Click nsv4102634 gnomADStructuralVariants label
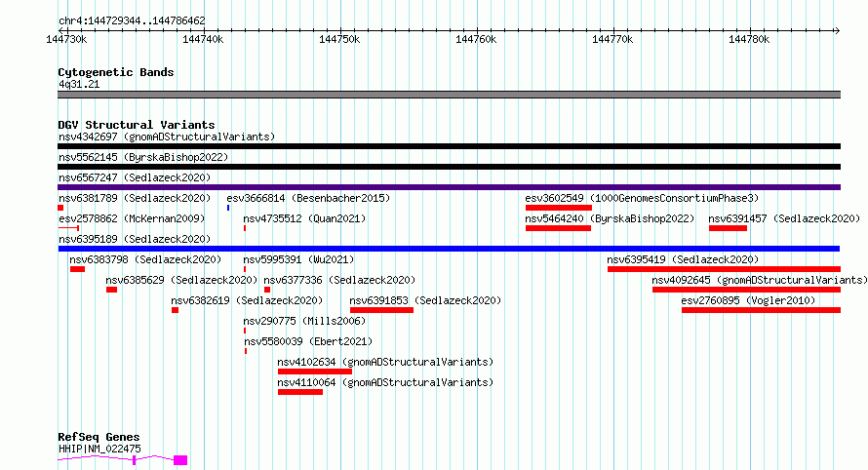The height and width of the screenshot is (470, 868). pyautogui.click(x=385, y=362)
